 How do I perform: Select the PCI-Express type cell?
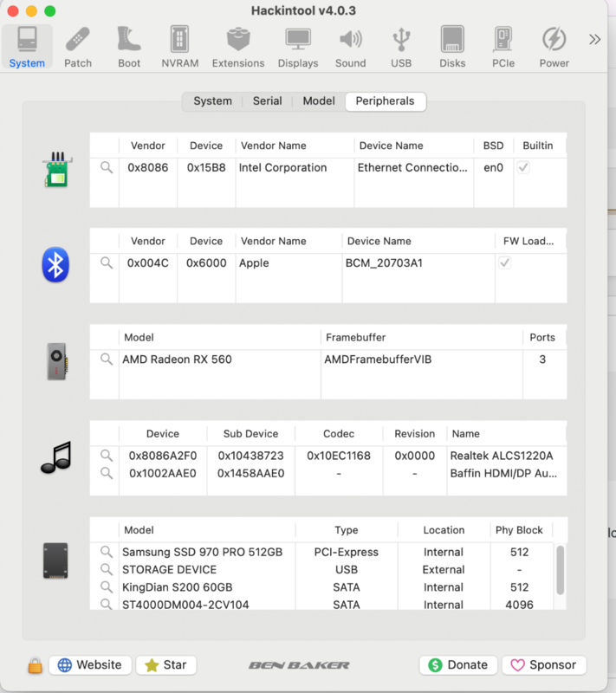click(x=346, y=552)
